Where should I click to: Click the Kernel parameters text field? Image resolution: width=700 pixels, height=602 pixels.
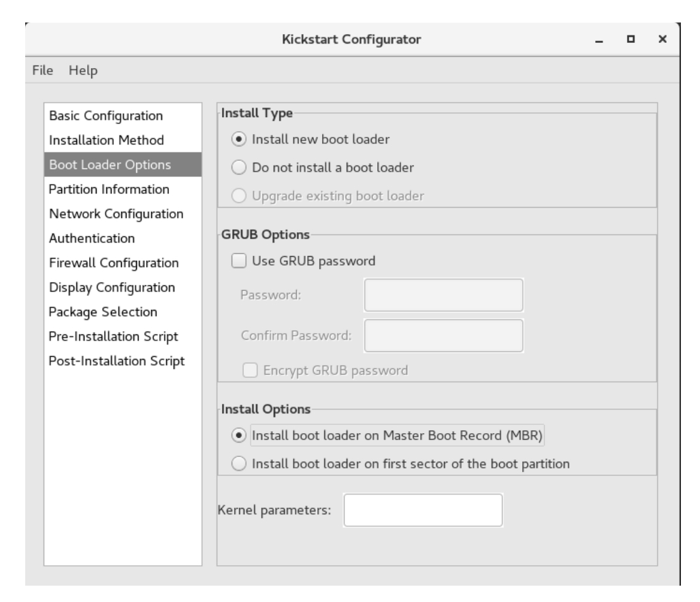[x=423, y=511]
